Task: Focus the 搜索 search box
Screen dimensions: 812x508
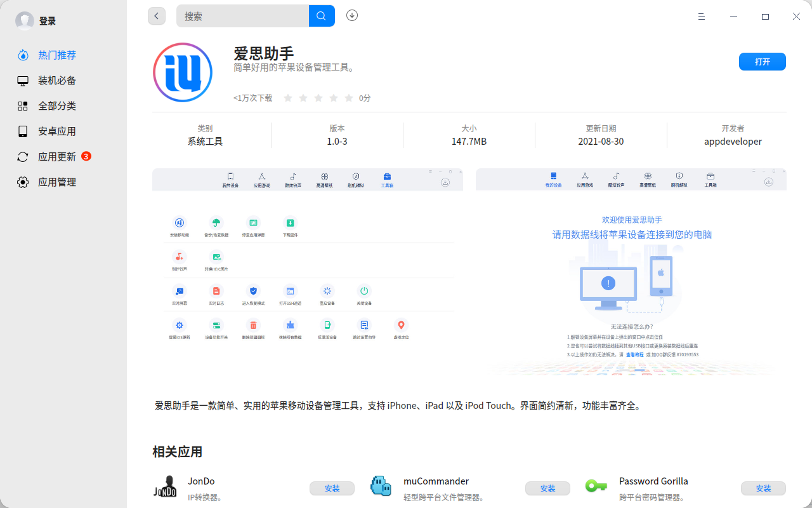Action: click(243, 16)
